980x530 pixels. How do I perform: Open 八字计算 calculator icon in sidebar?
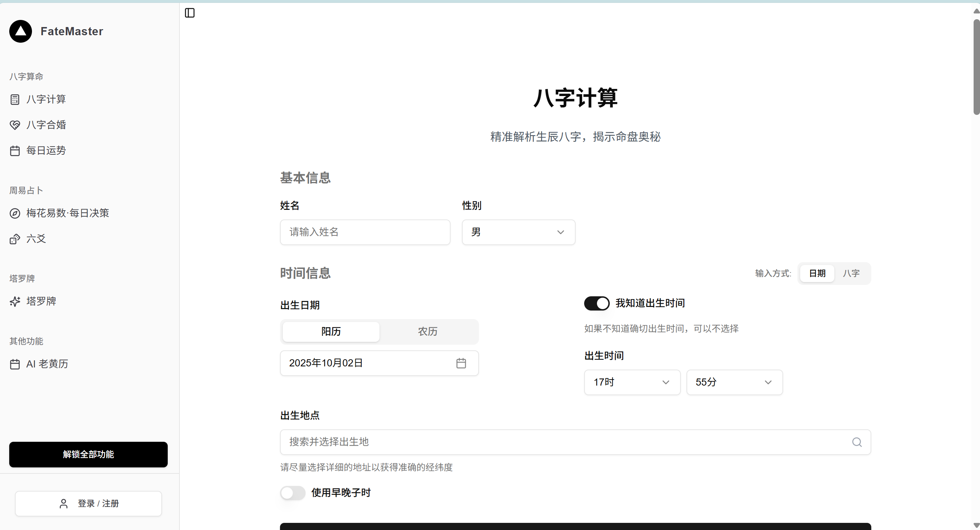(x=15, y=100)
